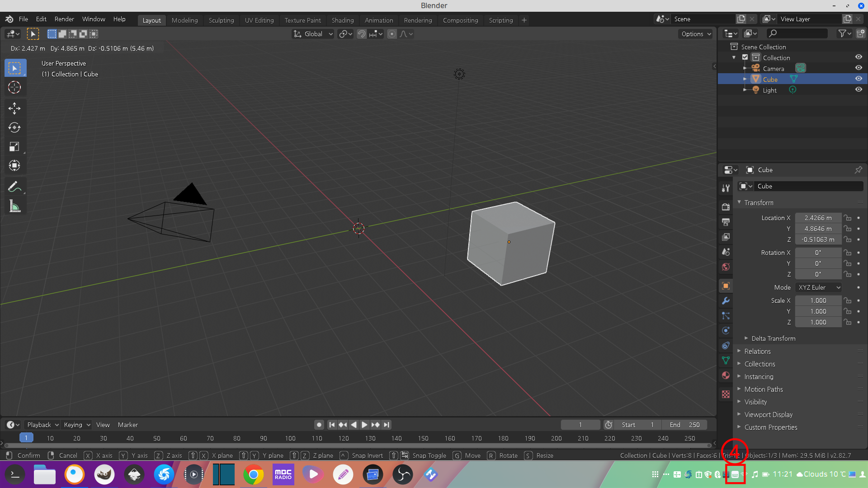Select the Move tool in toolbar
This screenshot has width=868, height=488.
(x=14, y=108)
